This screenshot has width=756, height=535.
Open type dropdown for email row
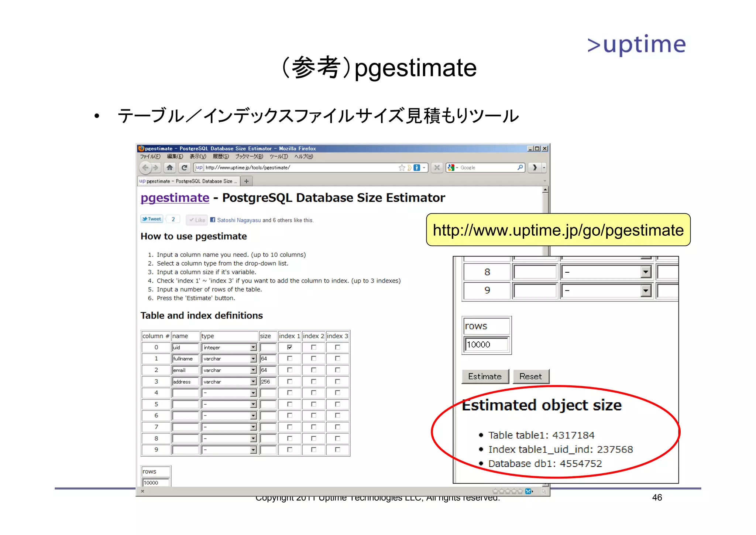(x=229, y=370)
